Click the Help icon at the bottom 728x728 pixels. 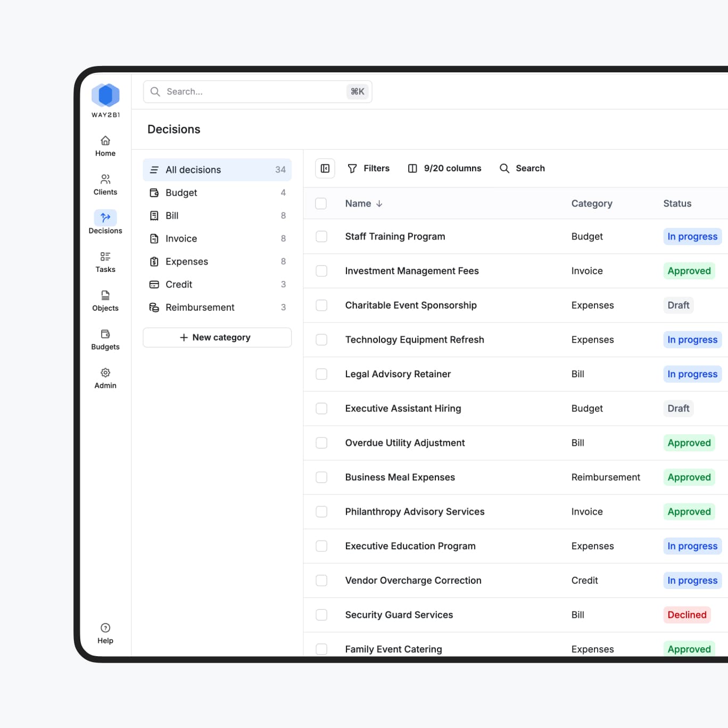pos(105,632)
